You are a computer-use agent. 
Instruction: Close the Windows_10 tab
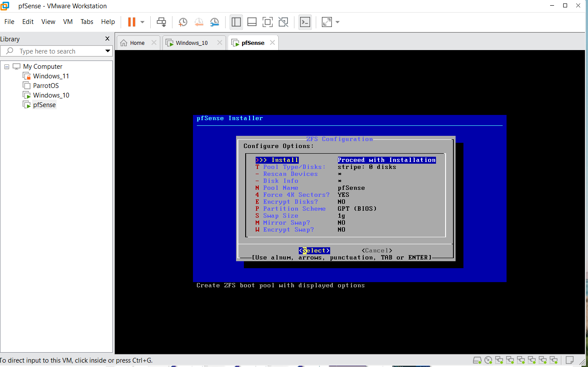(220, 43)
